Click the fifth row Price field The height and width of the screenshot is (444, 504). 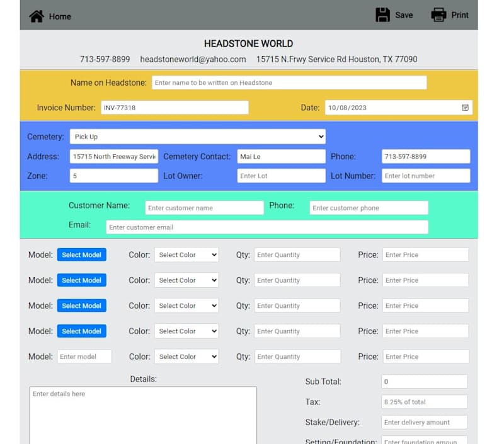(x=426, y=356)
